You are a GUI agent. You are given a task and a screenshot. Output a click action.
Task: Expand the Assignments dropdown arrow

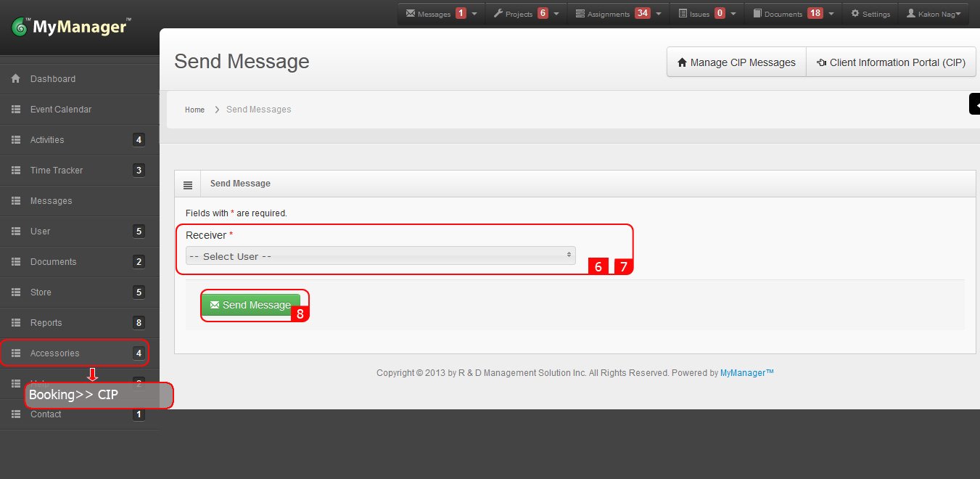(x=658, y=14)
